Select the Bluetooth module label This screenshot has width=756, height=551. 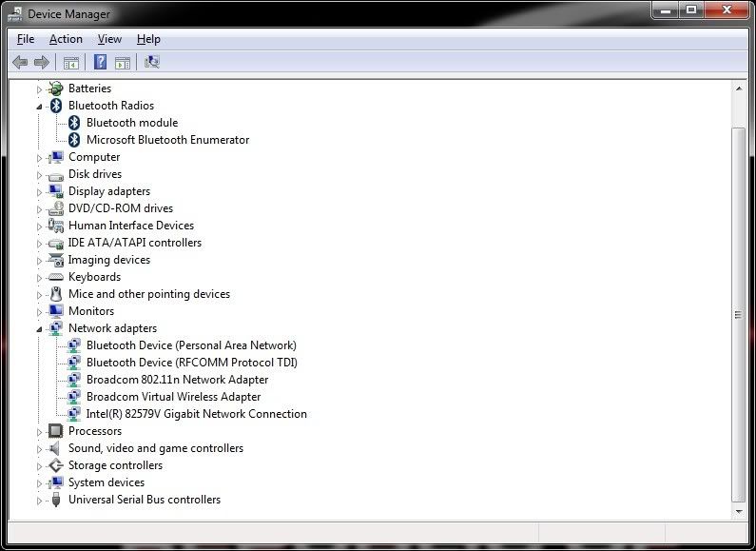pos(132,123)
